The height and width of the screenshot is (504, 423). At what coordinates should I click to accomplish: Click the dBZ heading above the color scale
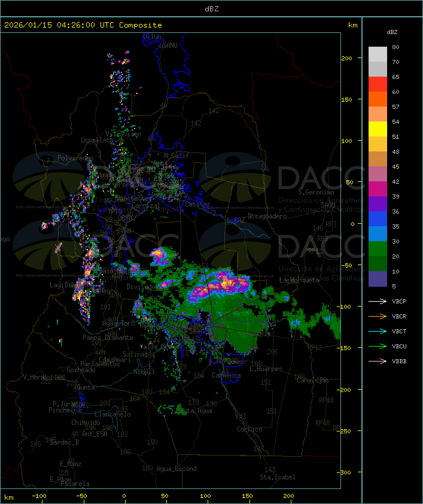(392, 32)
